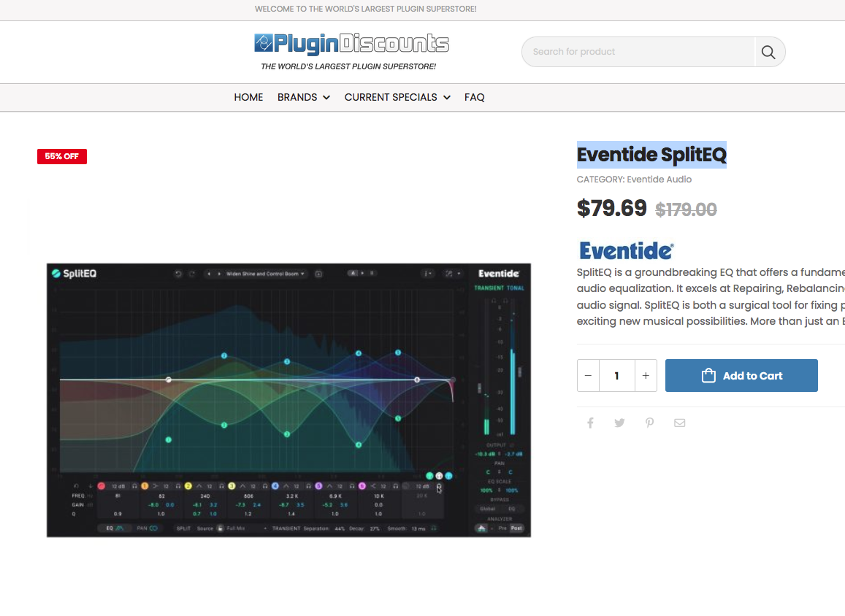This screenshot has width=845, height=616.
Task: Open the SplitEQ product screenshot image
Action: point(289,400)
